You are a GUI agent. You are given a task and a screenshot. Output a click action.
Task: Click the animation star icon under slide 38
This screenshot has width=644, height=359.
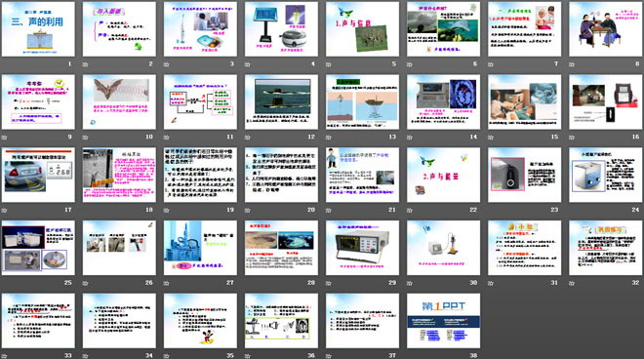click(410, 356)
